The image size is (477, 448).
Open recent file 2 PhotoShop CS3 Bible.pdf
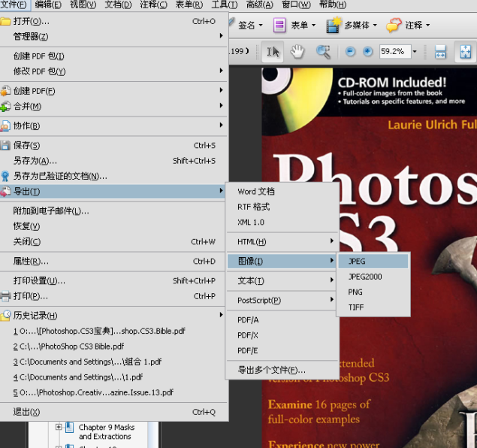click(113, 347)
